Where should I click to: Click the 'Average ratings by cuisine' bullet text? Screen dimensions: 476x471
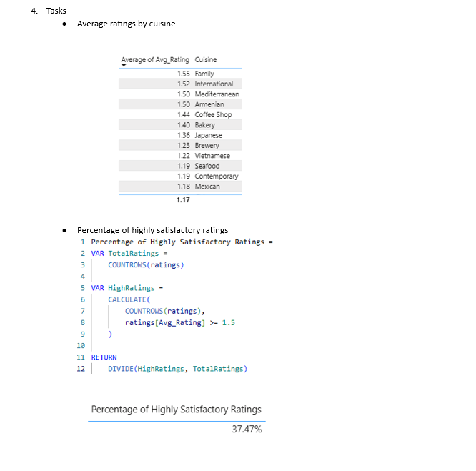(x=127, y=24)
